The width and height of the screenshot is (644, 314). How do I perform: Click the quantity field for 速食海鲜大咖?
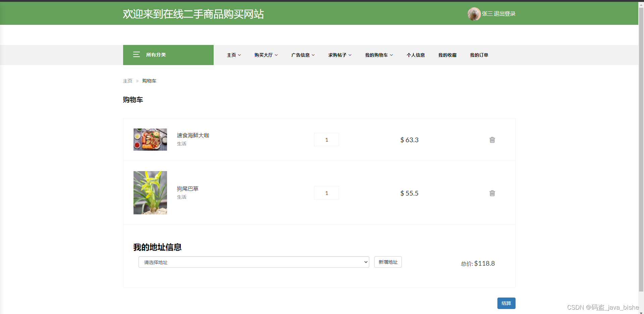click(326, 140)
